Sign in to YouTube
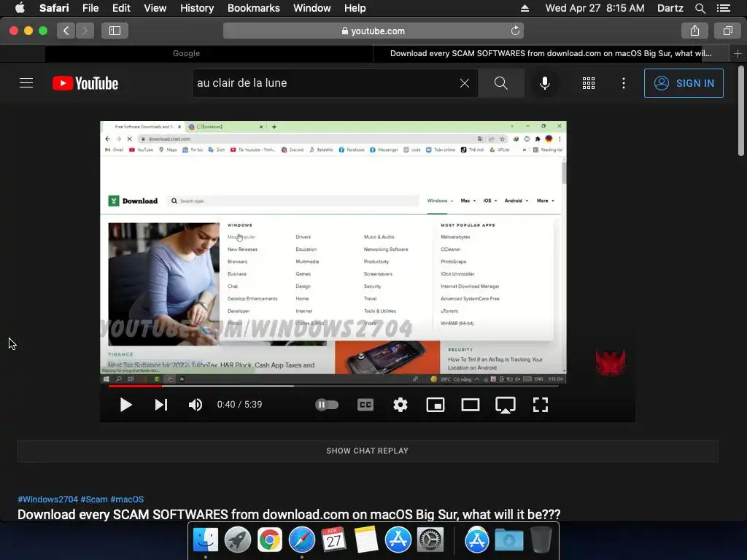Image resolution: width=747 pixels, height=560 pixels. 684,83
